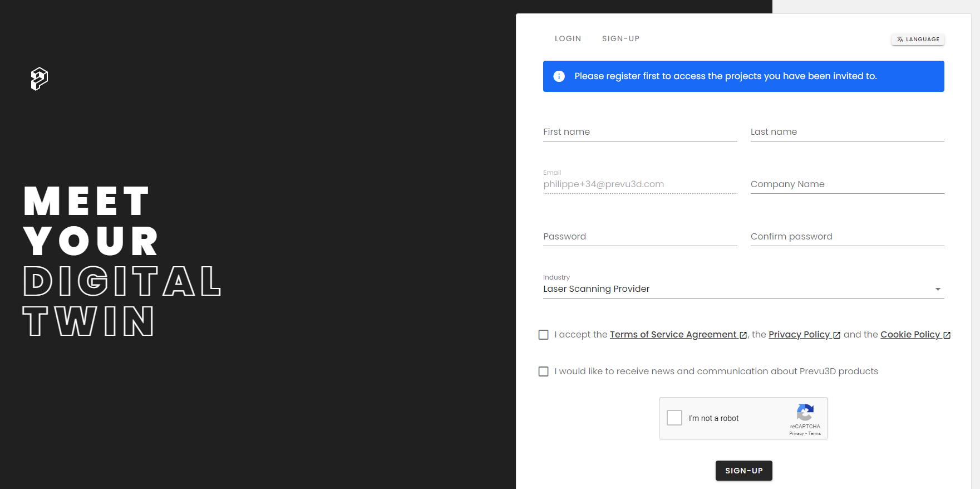
Task: Focus the First name input field
Action: tap(640, 132)
